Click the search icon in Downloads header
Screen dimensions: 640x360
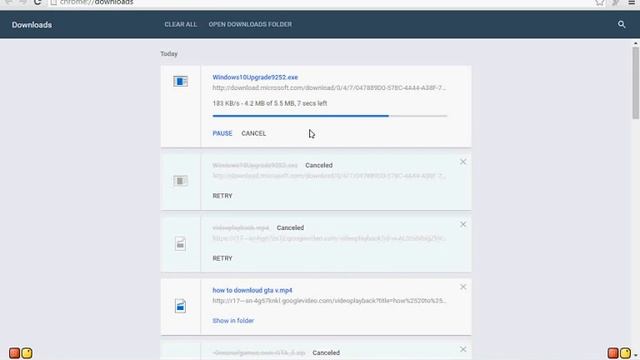[621, 24]
